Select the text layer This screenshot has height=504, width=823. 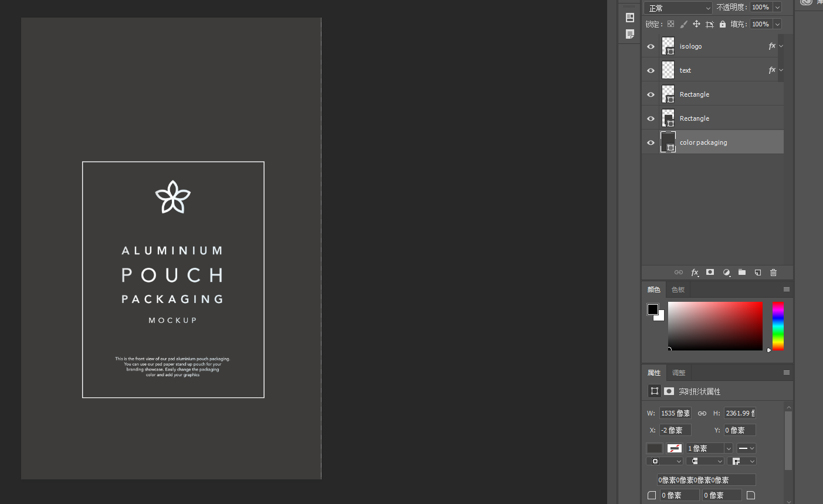pyautogui.click(x=713, y=70)
